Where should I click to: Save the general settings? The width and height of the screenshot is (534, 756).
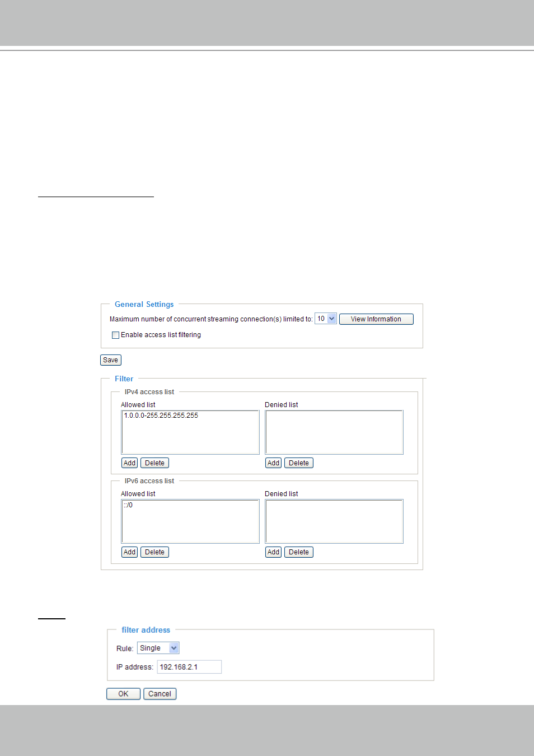[x=111, y=360]
